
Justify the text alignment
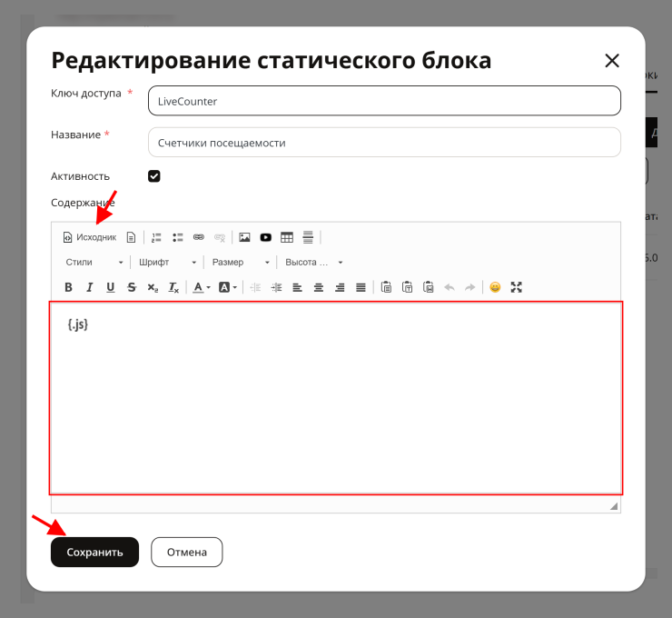361,287
